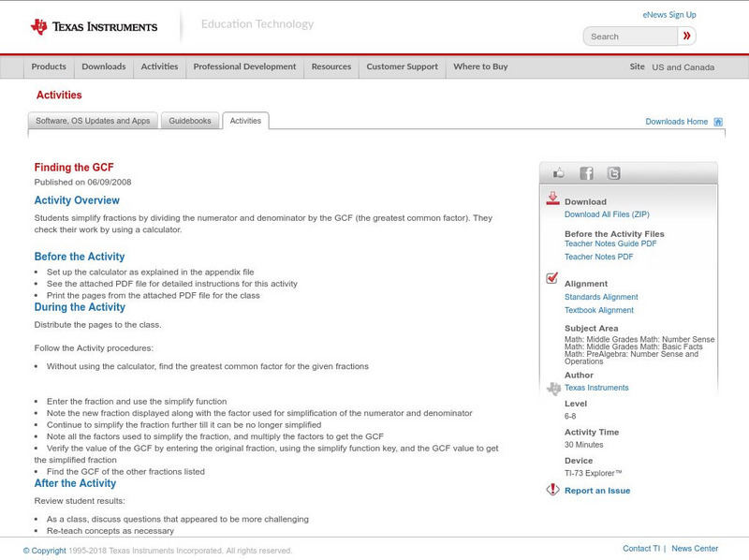Open the Downloads menu
749x560 pixels.
click(104, 66)
